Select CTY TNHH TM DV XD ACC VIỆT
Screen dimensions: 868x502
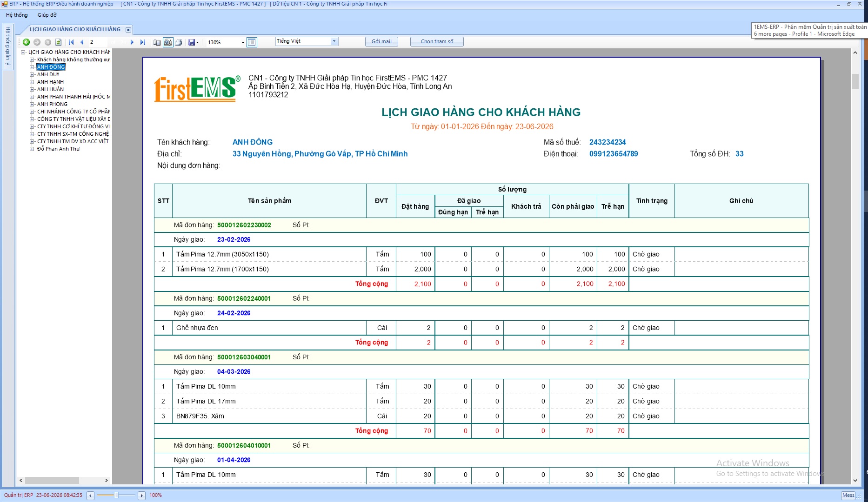(73, 141)
